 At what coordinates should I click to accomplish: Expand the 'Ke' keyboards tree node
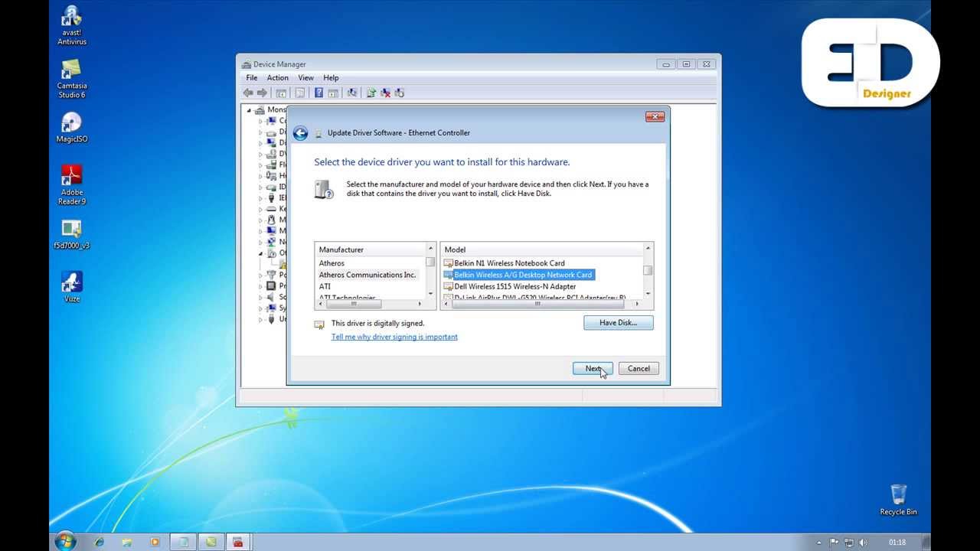(260, 209)
